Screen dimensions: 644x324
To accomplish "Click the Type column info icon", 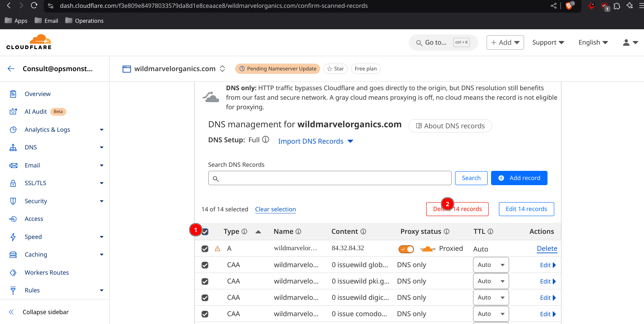I will coord(244,232).
